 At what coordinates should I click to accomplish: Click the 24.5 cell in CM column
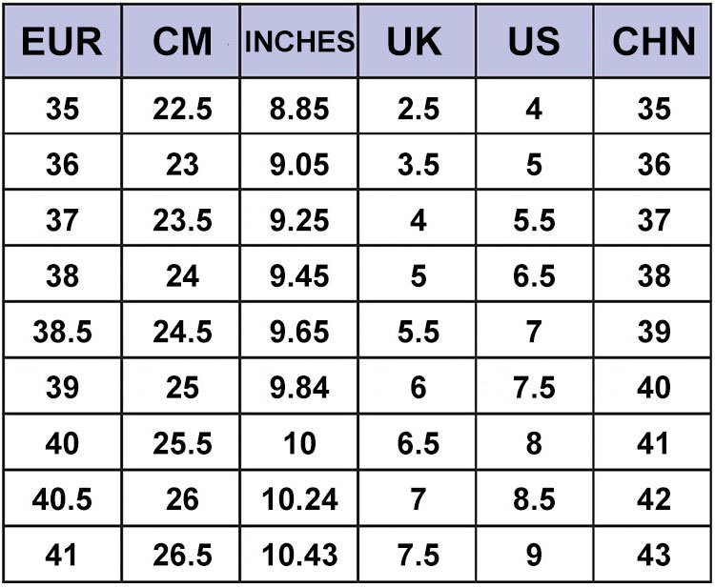tap(182, 332)
